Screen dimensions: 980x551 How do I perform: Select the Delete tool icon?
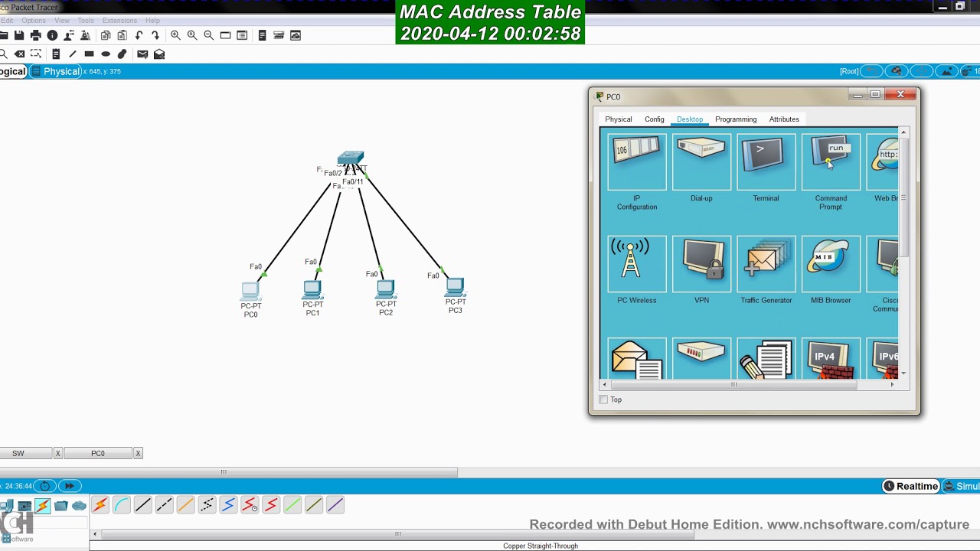click(19, 54)
